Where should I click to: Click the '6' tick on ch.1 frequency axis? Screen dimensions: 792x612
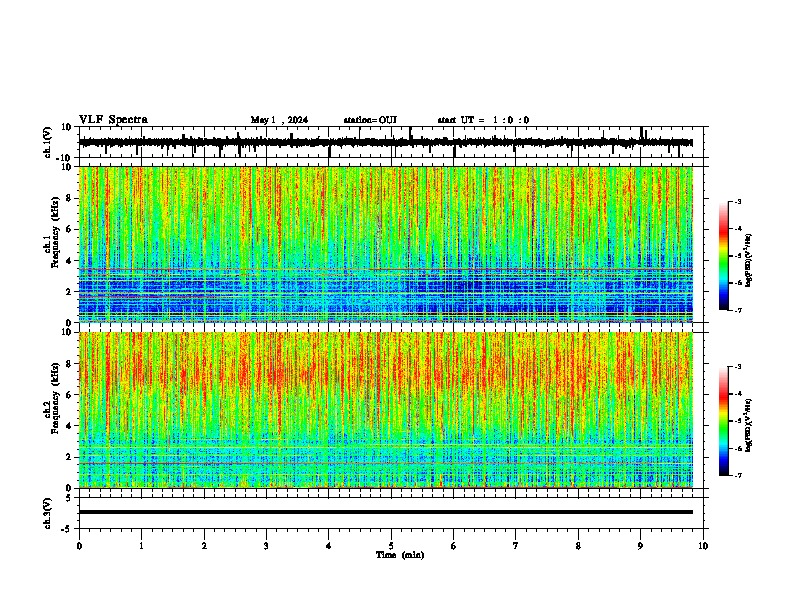70,229
